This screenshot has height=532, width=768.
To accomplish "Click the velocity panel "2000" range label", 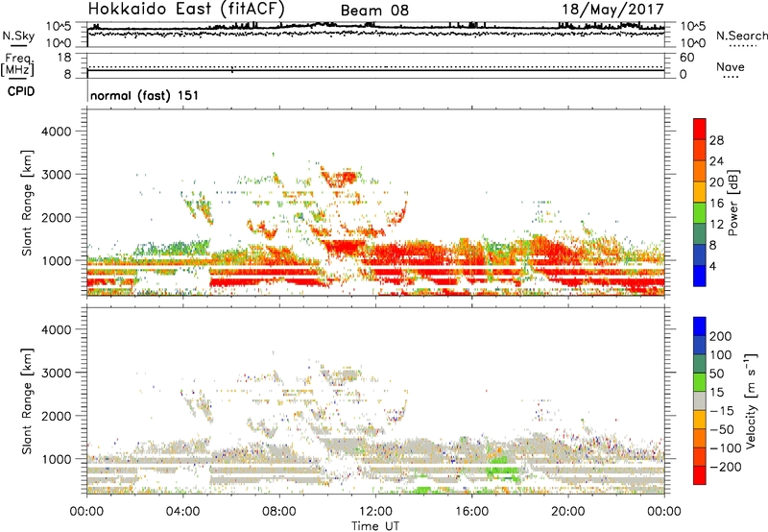I will click(x=57, y=416).
